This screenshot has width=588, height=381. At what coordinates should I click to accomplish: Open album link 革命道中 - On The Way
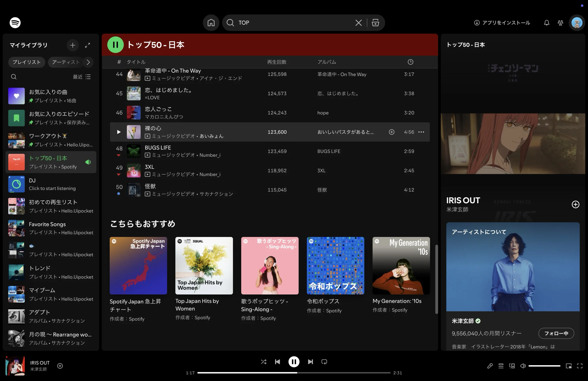click(342, 74)
